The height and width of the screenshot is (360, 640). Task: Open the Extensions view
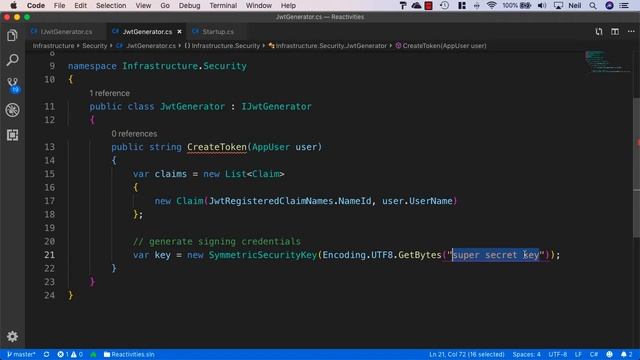[x=12, y=135]
